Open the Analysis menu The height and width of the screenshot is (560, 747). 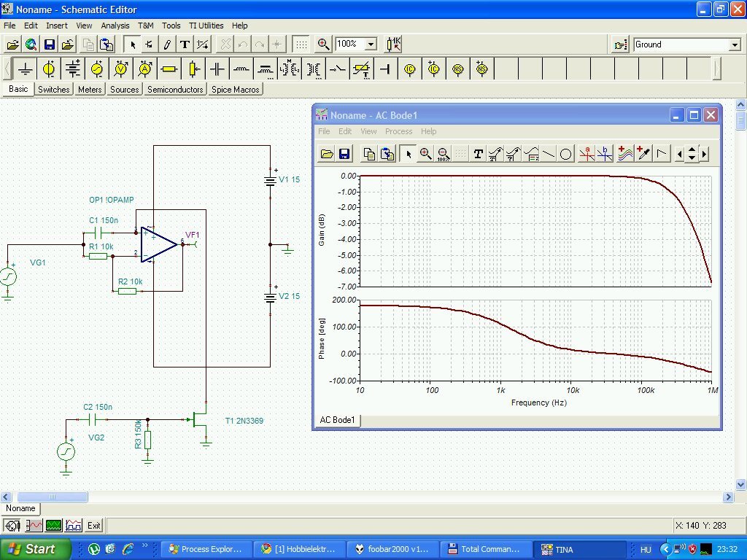115,26
